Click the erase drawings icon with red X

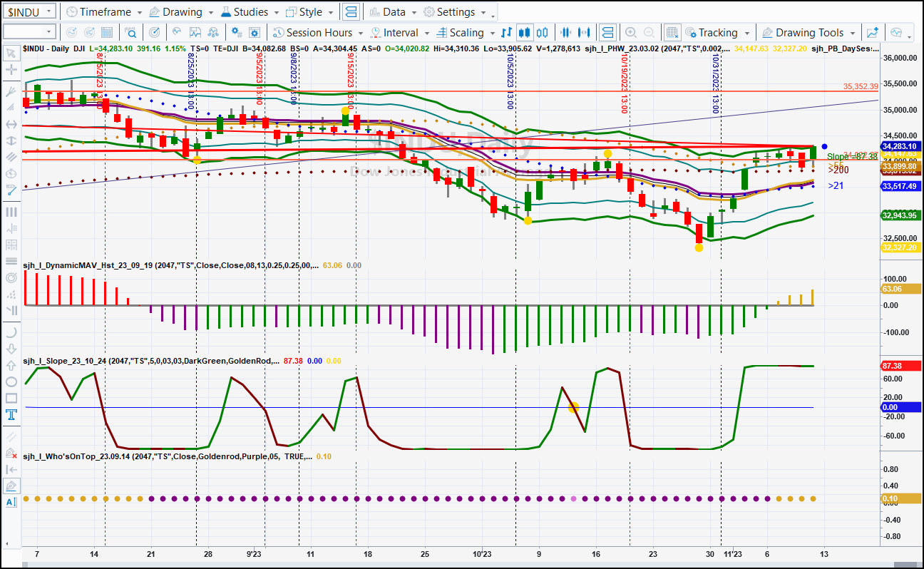click(x=11, y=452)
